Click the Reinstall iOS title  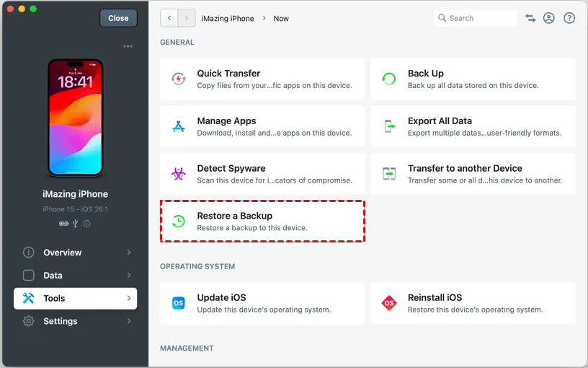tap(435, 297)
